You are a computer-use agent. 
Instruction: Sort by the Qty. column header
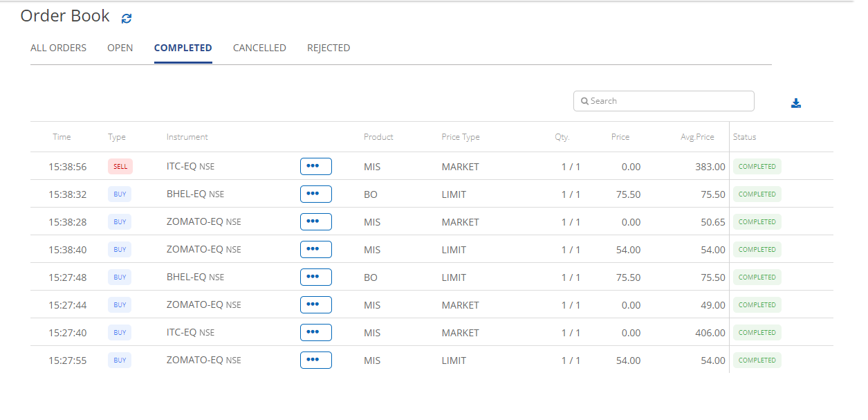(x=562, y=137)
